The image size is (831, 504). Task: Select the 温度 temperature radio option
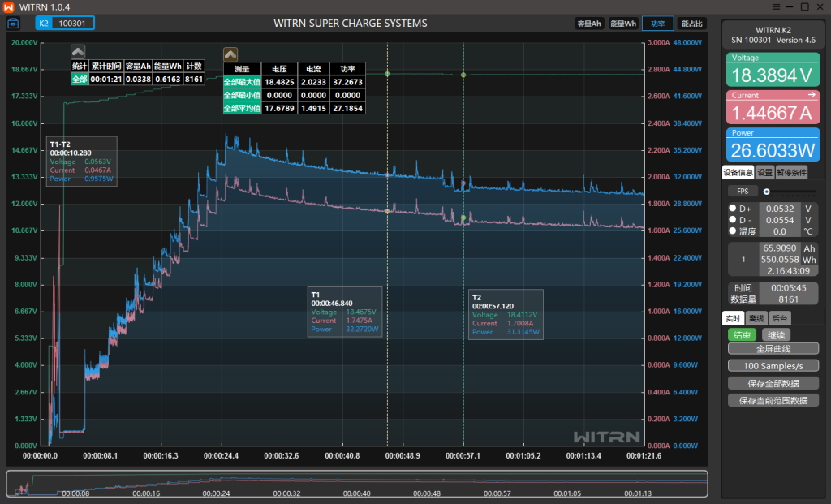point(733,230)
